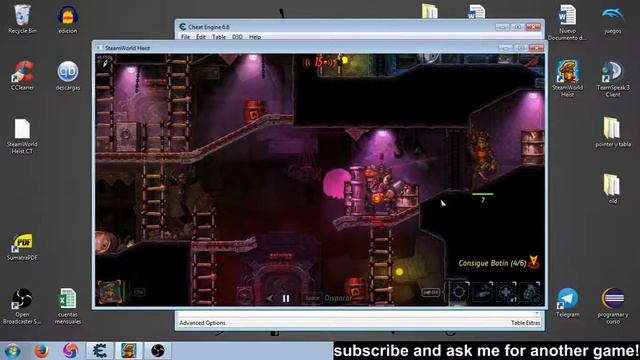Screen dimensions: 640x360
Task: Open Nuevo Documento Word file
Action: coord(567,22)
